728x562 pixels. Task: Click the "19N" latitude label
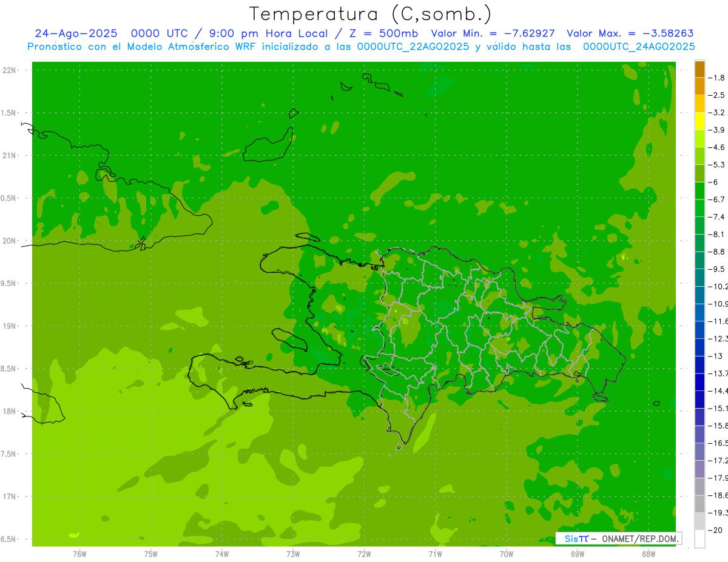pyautogui.click(x=10, y=326)
